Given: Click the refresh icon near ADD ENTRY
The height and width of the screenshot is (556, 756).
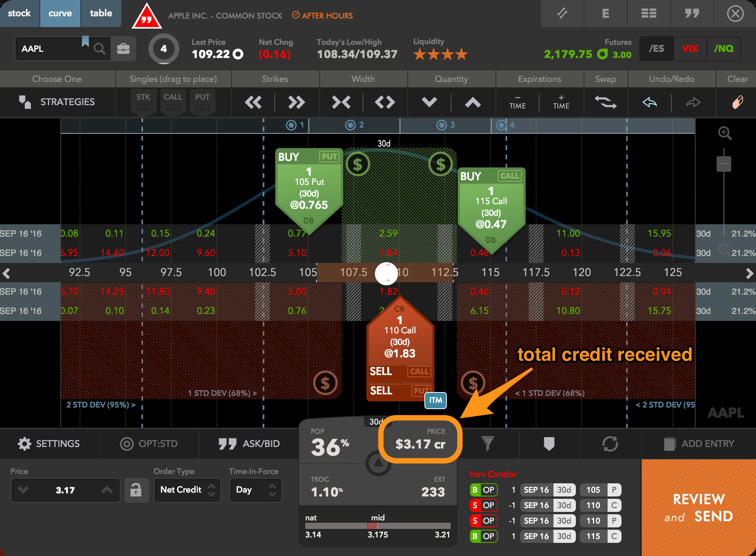Looking at the screenshot, I should click(610, 444).
